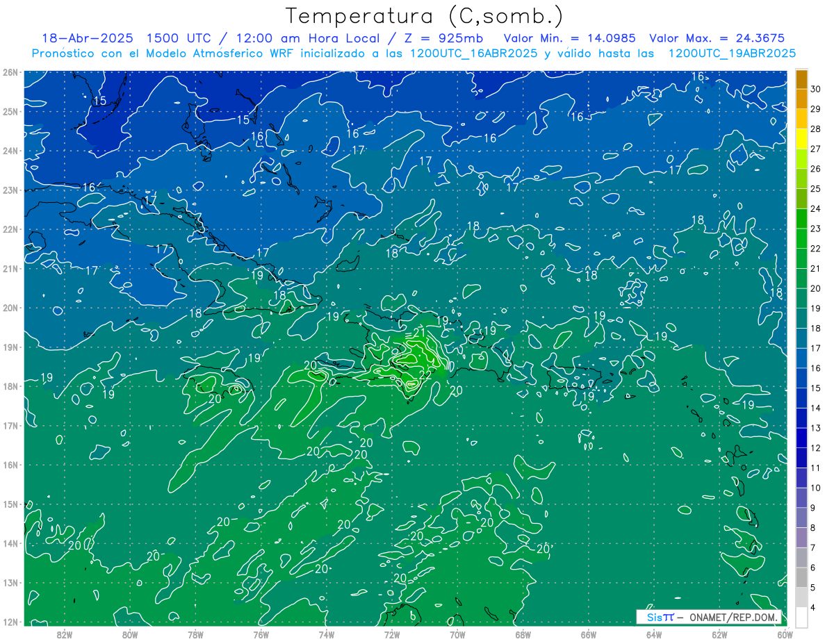The height and width of the screenshot is (644, 834).
Task: Click the '21N' latitude axis label
Action: click(10, 268)
